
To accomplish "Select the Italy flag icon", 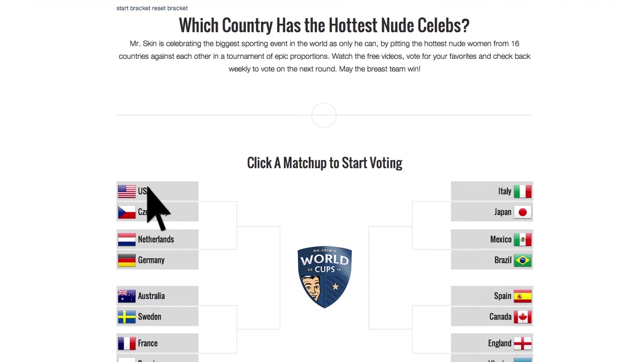I will click(523, 191).
